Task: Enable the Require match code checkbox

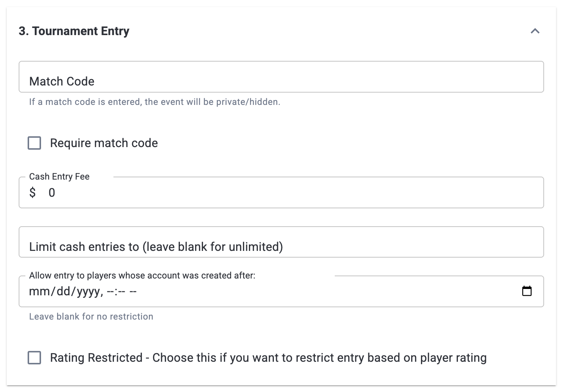Action: (34, 143)
